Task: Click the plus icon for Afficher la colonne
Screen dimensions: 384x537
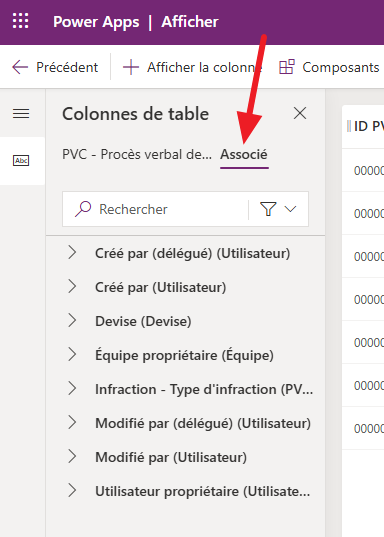Action: pos(131,67)
